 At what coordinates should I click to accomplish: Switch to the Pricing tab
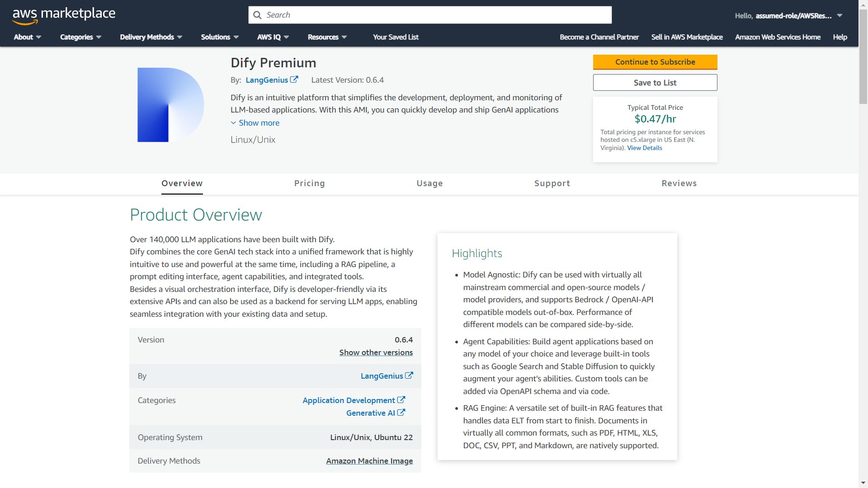click(x=309, y=183)
